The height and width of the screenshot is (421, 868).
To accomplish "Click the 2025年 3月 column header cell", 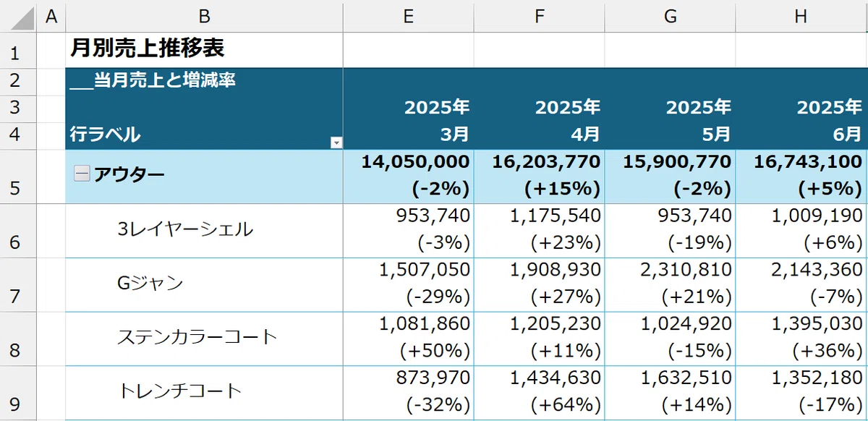I will (x=409, y=122).
